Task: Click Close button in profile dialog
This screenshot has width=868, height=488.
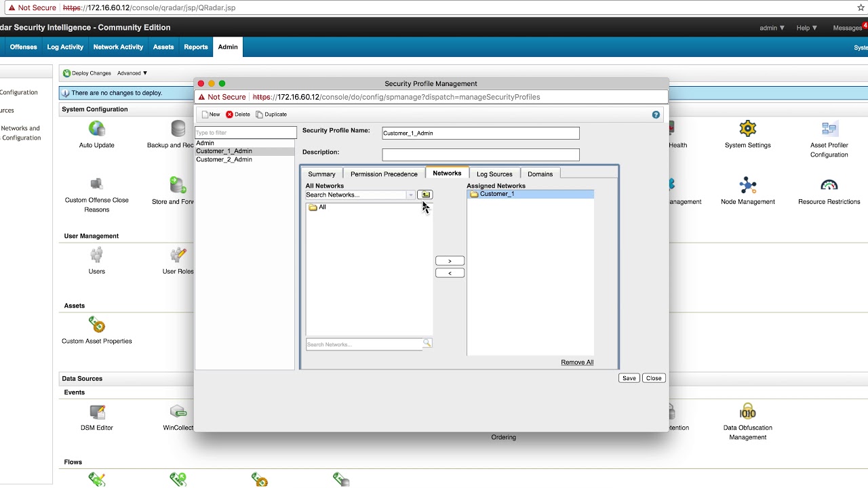Action: (654, 378)
